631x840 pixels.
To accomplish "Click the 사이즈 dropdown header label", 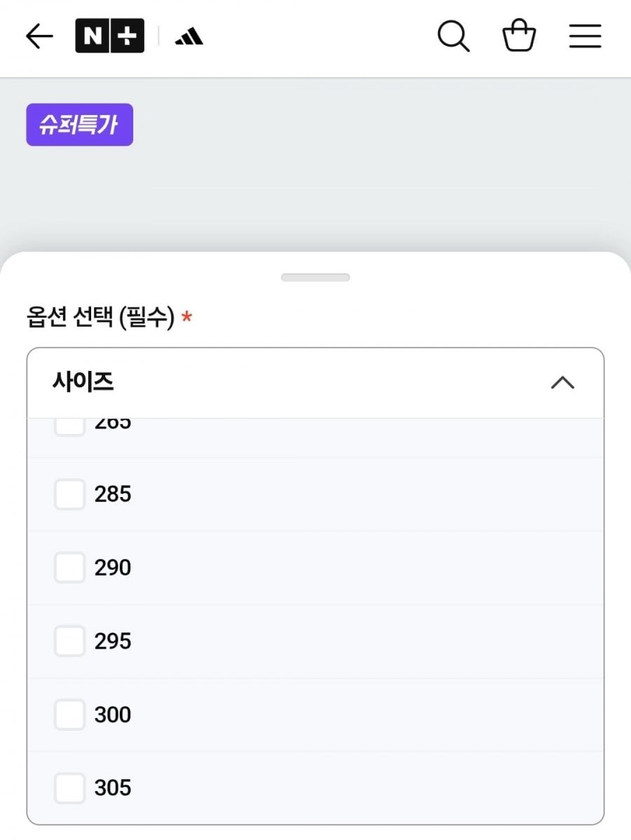I will pos(83,382).
